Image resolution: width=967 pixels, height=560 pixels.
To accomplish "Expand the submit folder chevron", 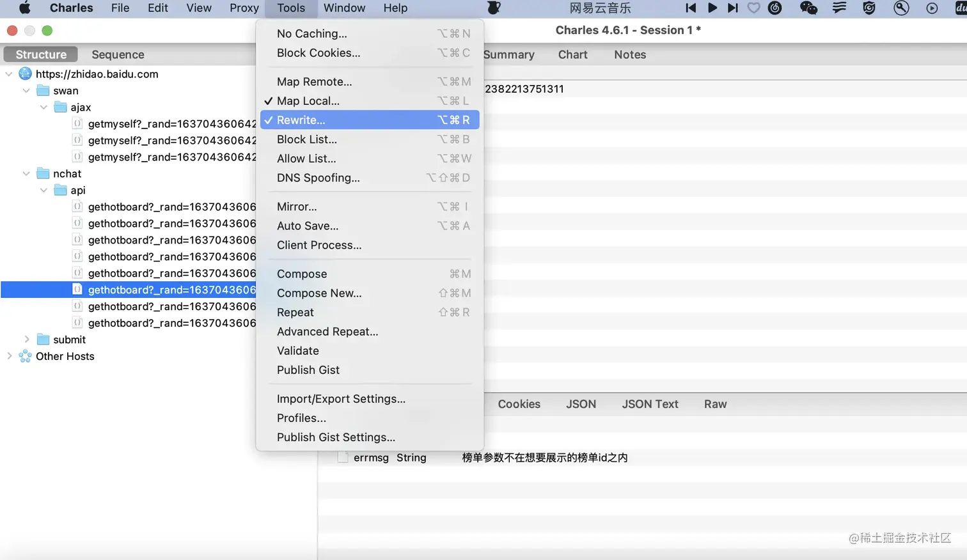I will point(27,339).
